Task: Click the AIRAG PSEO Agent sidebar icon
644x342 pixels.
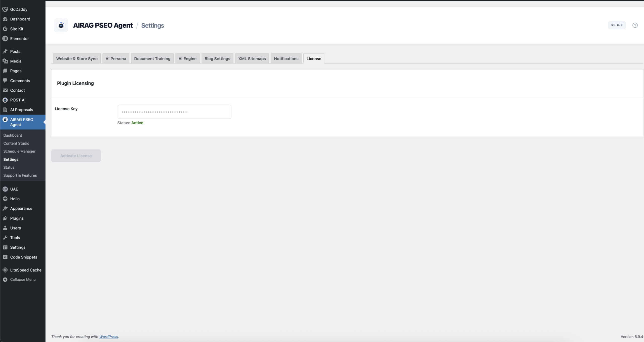Action: pos(5,120)
